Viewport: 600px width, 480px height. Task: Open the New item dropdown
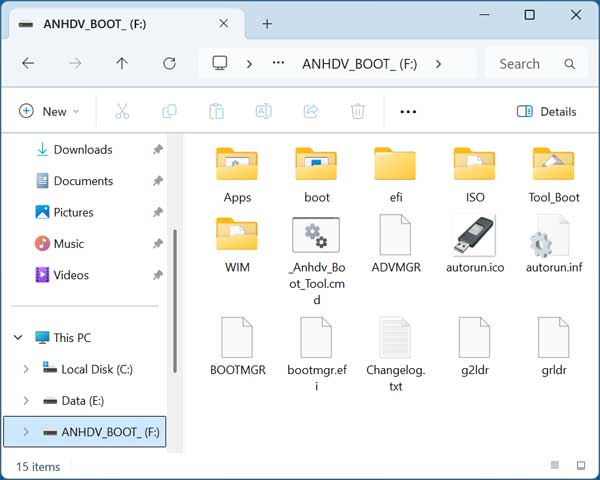coord(49,111)
